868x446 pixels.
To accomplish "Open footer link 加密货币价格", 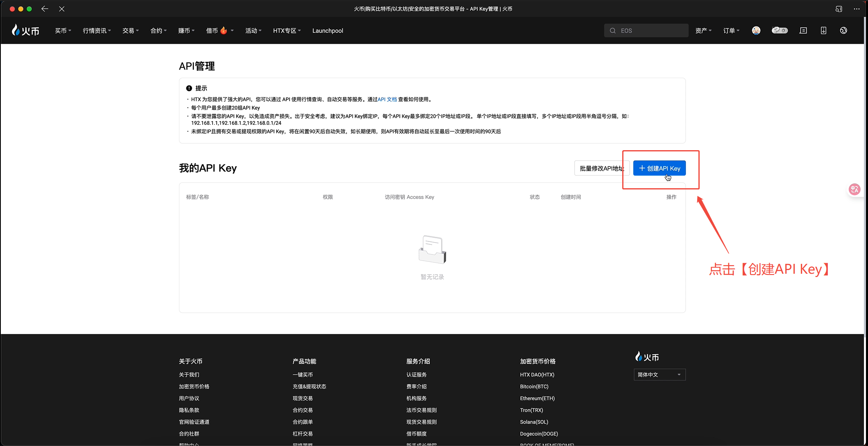I will 194,386.
